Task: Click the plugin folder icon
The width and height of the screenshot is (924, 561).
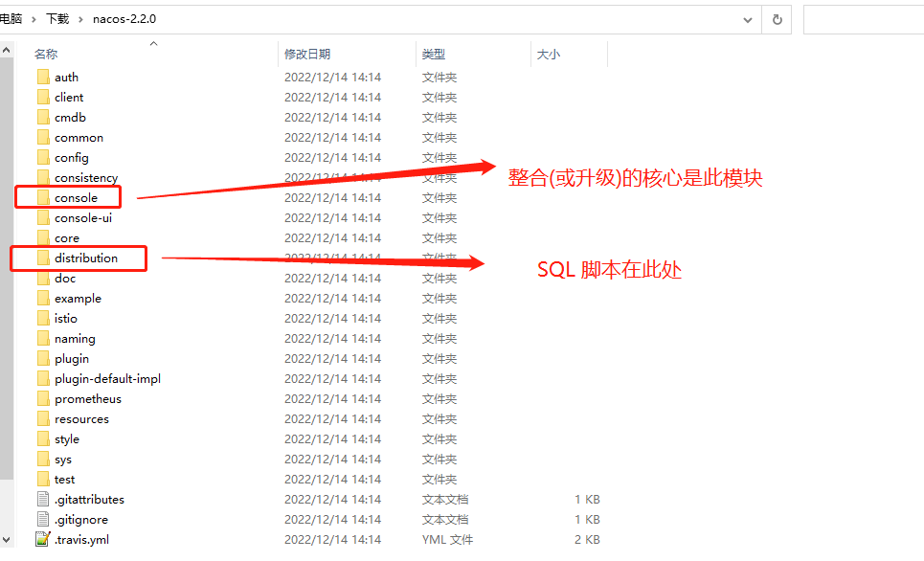Action: click(x=43, y=358)
